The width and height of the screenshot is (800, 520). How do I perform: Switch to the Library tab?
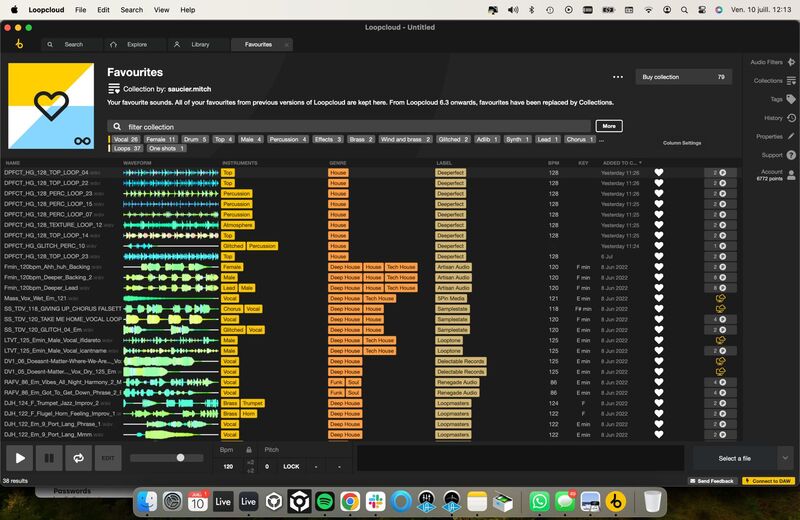(x=198, y=44)
